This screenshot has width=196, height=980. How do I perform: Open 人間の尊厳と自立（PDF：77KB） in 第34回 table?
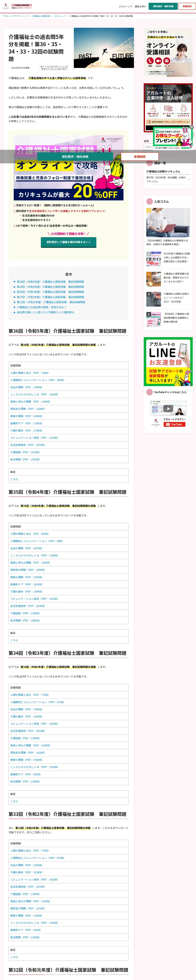pos(30,695)
